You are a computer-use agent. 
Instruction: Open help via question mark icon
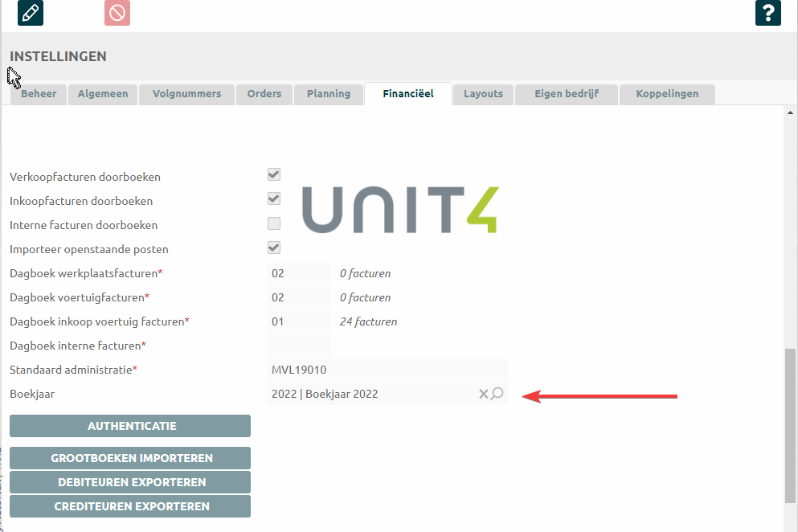(x=767, y=13)
